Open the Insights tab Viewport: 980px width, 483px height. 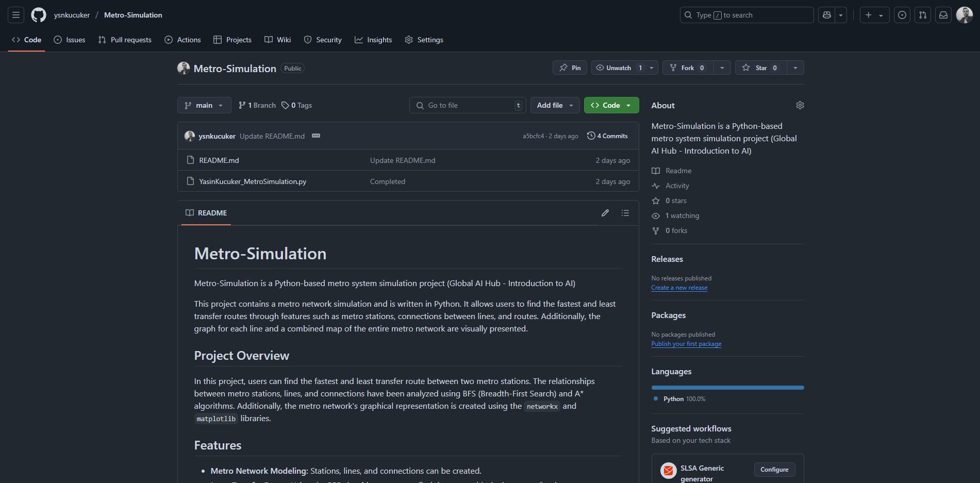(373, 40)
